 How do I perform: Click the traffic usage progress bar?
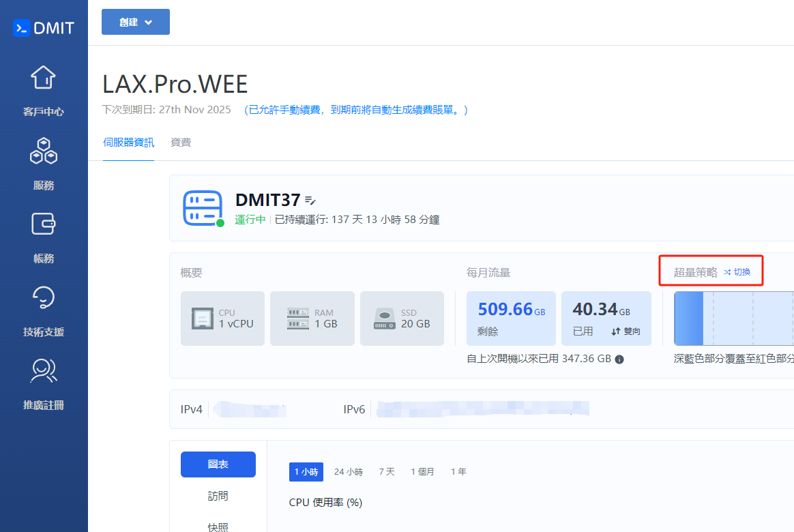(x=733, y=319)
